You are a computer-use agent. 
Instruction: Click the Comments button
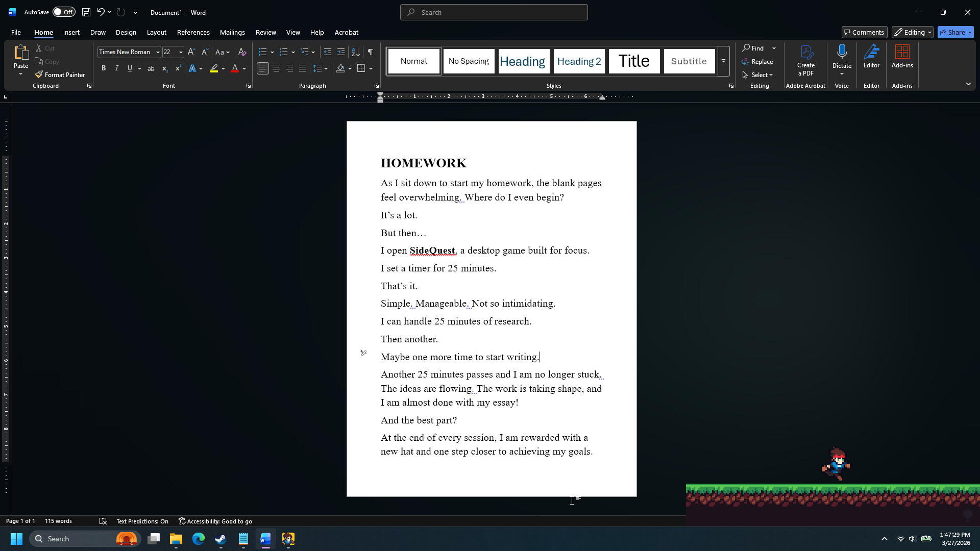[x=864, y=32]
